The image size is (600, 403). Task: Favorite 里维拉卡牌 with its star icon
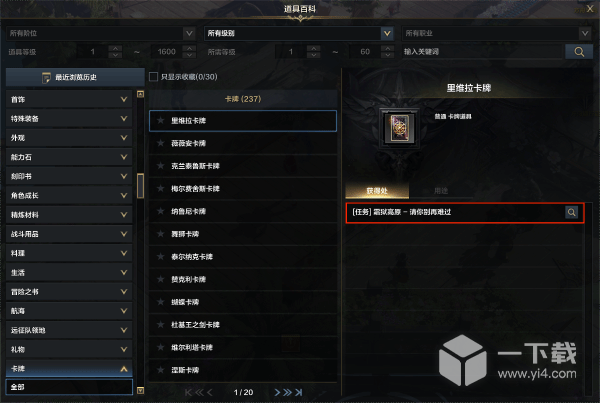pyautogui.click(x=161, y=121)
